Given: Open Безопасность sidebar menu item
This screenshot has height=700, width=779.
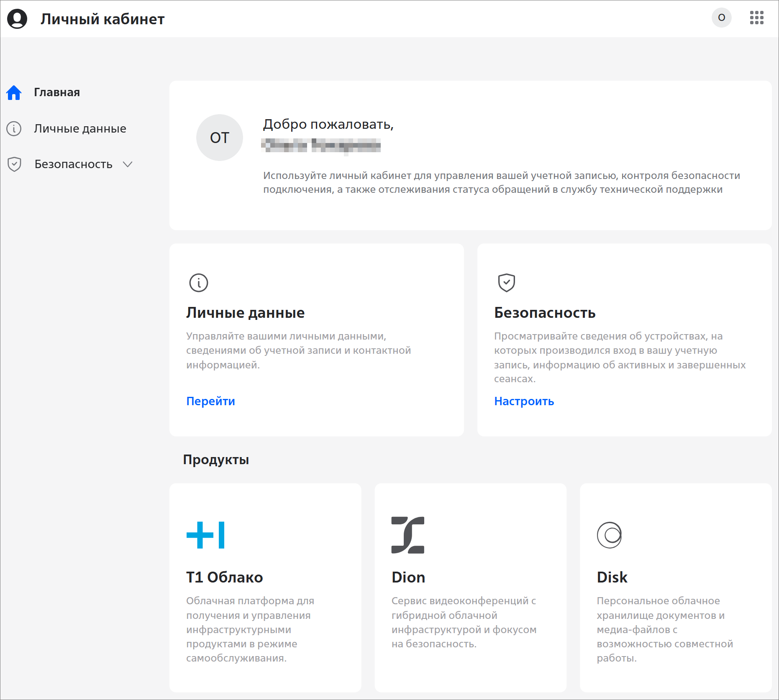Looking at the screenshot, I should [73, 164].
